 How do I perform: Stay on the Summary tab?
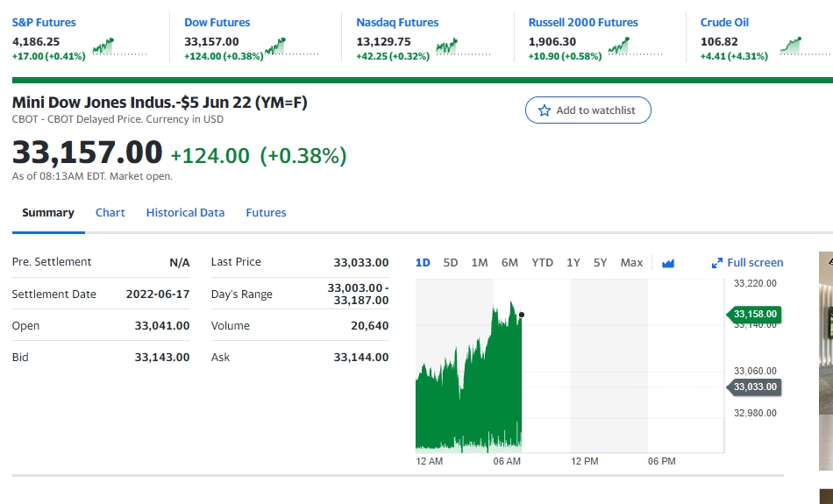click(x=48, y=212)
